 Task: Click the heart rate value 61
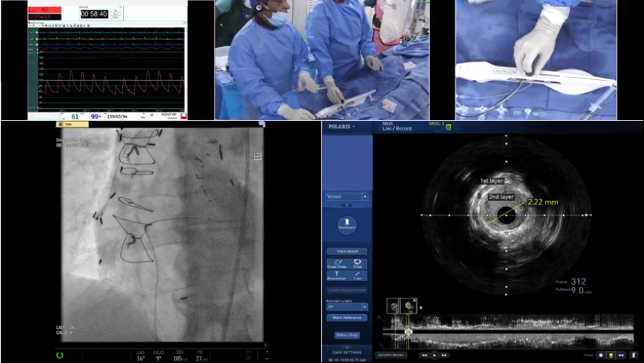pos(75,117)
